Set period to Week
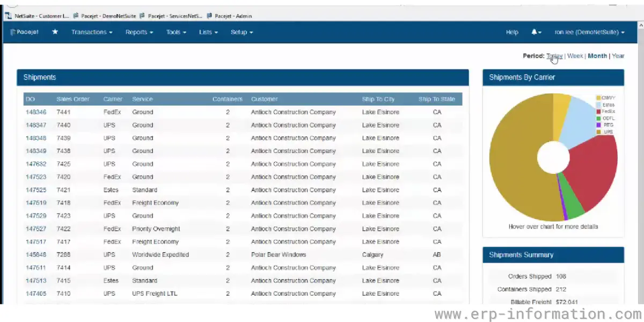Image resolution: width=644 pixels, height=322 pixels. click(x=575, y=56)
